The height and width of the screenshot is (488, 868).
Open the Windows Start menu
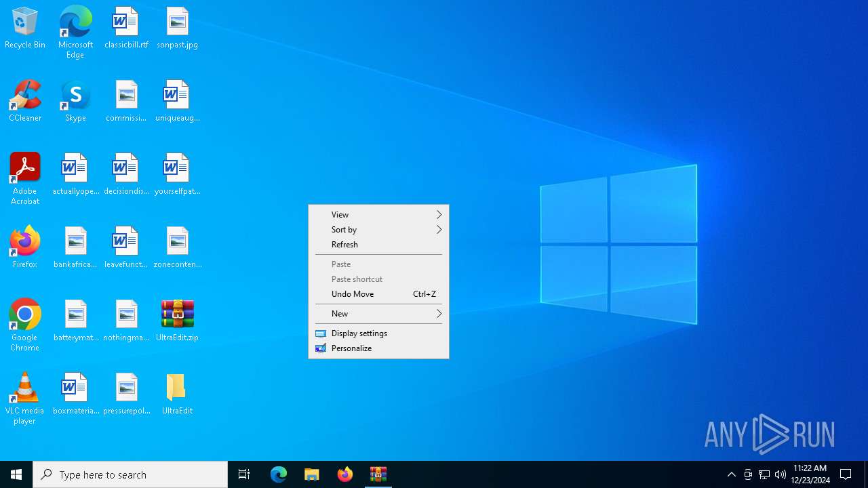tap(16, 474)
